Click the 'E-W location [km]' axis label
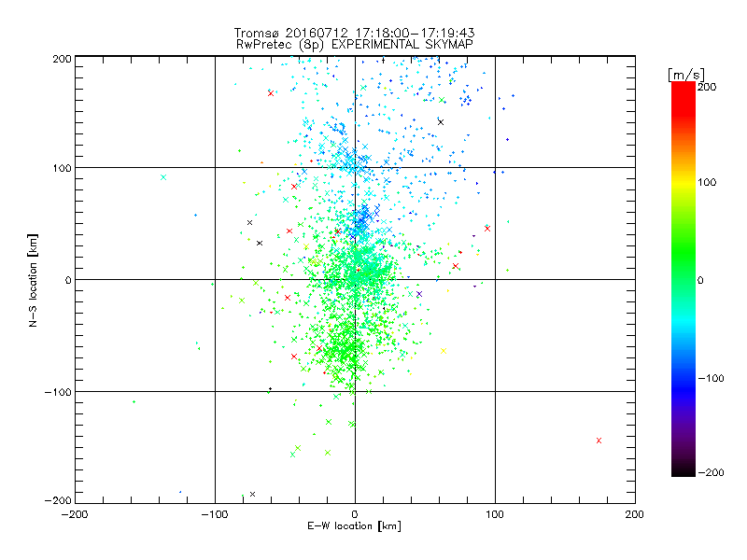This screenshot has height=560, width=747. (x=354, y=526)
